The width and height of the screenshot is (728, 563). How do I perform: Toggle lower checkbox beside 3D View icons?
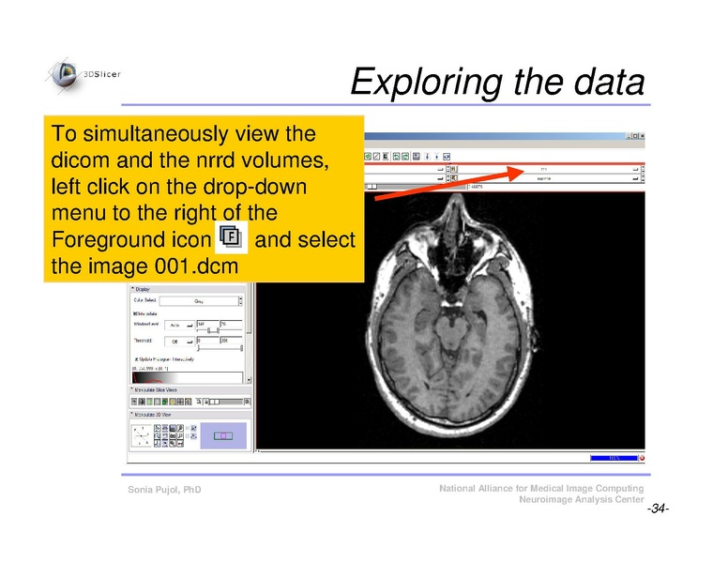point(188,435)
